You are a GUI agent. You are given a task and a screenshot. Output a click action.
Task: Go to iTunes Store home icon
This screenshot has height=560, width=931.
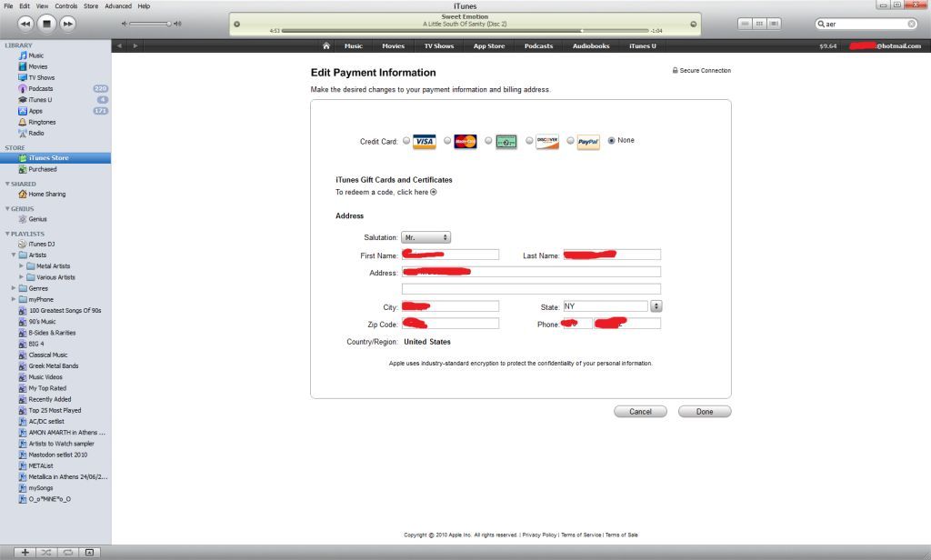click(x=326, y=45)
